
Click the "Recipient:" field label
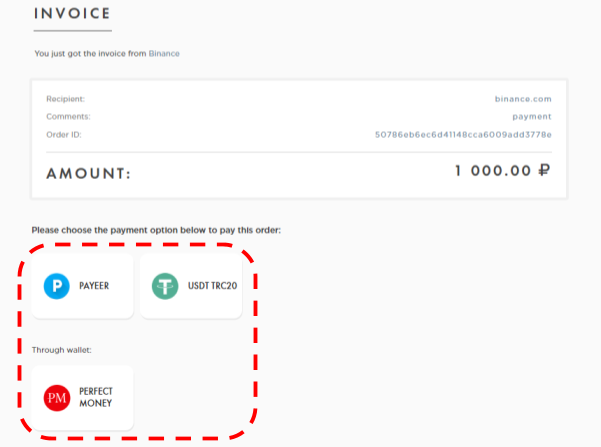coord(66,99)
